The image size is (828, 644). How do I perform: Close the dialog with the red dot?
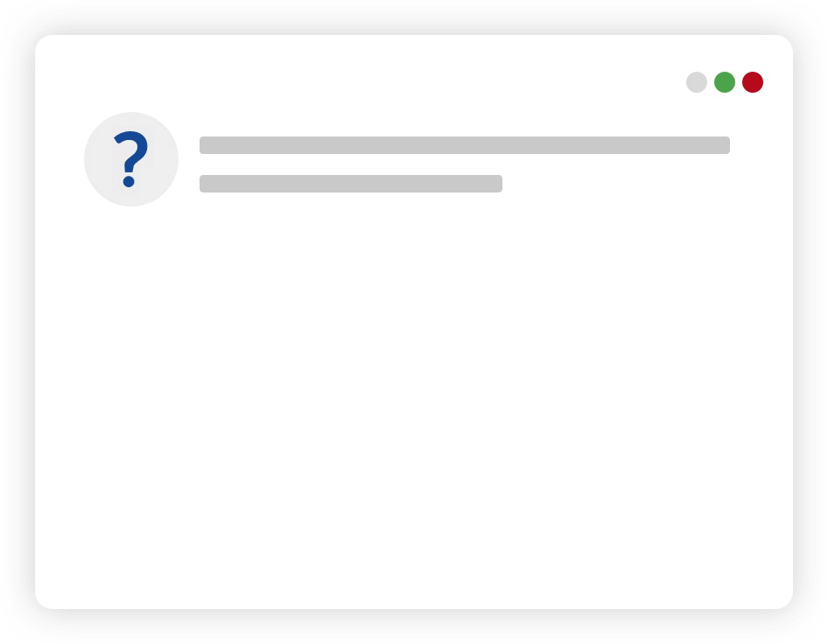click(753, 82)
